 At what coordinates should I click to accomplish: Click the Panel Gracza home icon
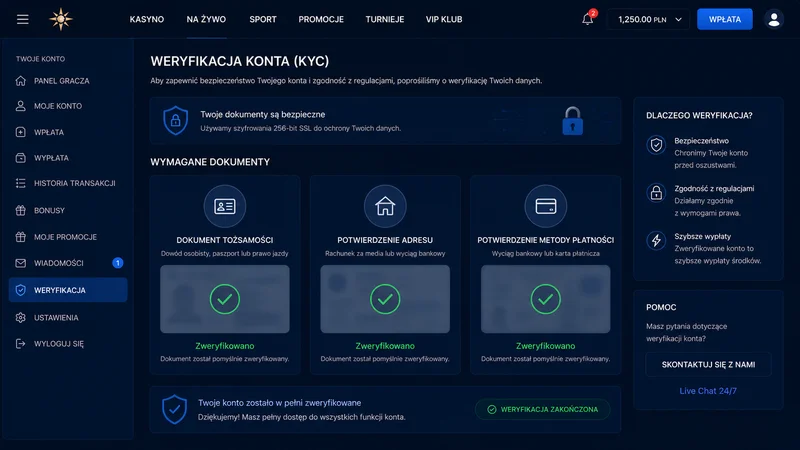click(20, 81)
